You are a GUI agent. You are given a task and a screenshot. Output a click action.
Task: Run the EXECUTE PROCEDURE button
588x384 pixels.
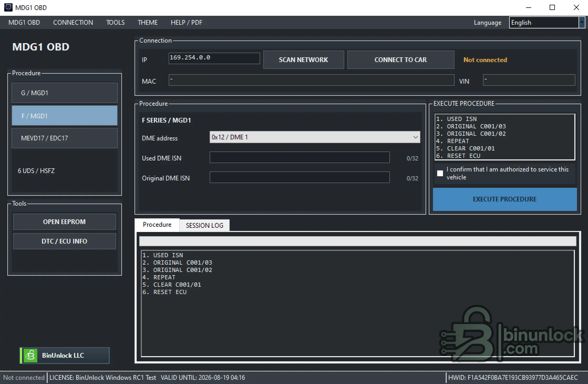505,199
